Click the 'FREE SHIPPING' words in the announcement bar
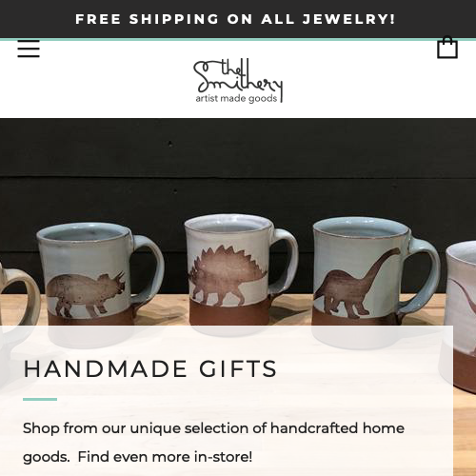Screen dimensions: 476x476 (148, 19)
